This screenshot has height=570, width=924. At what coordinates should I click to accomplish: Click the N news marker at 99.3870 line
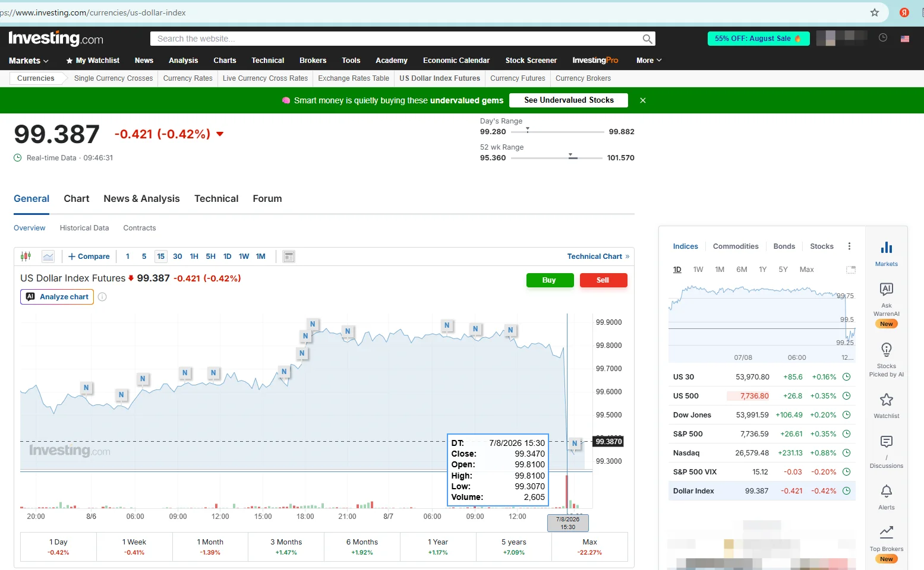pos(575,444)
